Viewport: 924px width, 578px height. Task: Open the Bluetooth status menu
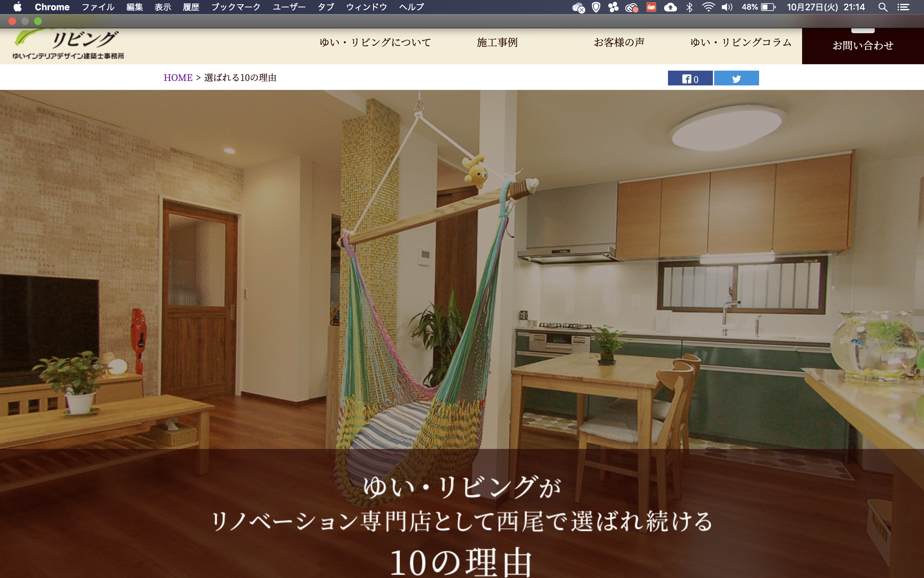(689, 7)
